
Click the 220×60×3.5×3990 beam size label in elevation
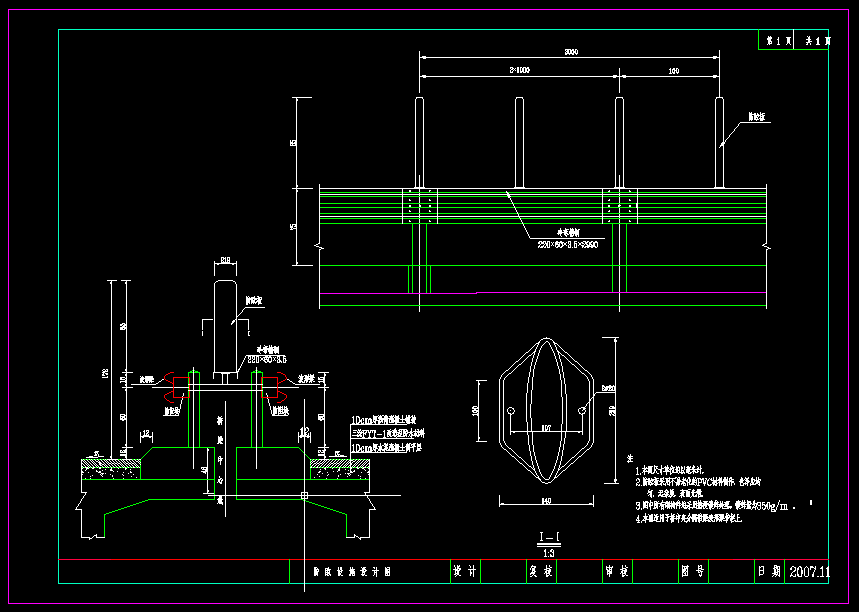567,244
